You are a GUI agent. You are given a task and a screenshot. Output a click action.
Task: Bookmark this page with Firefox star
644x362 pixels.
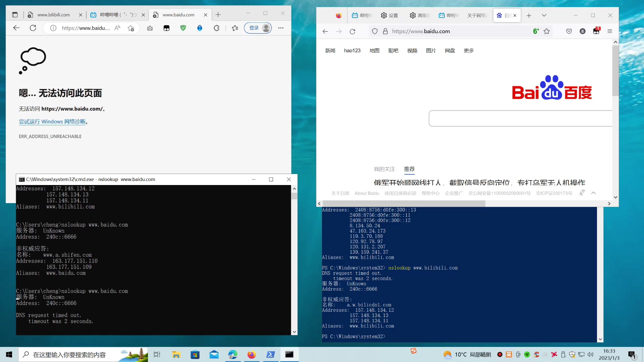click(547, 31)
